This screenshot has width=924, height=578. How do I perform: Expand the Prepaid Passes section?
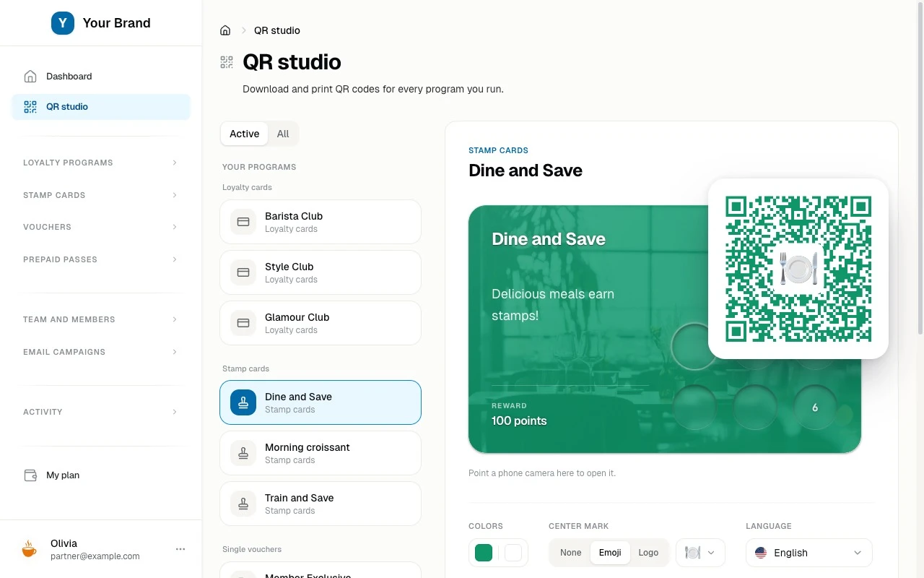pos(101,259)
